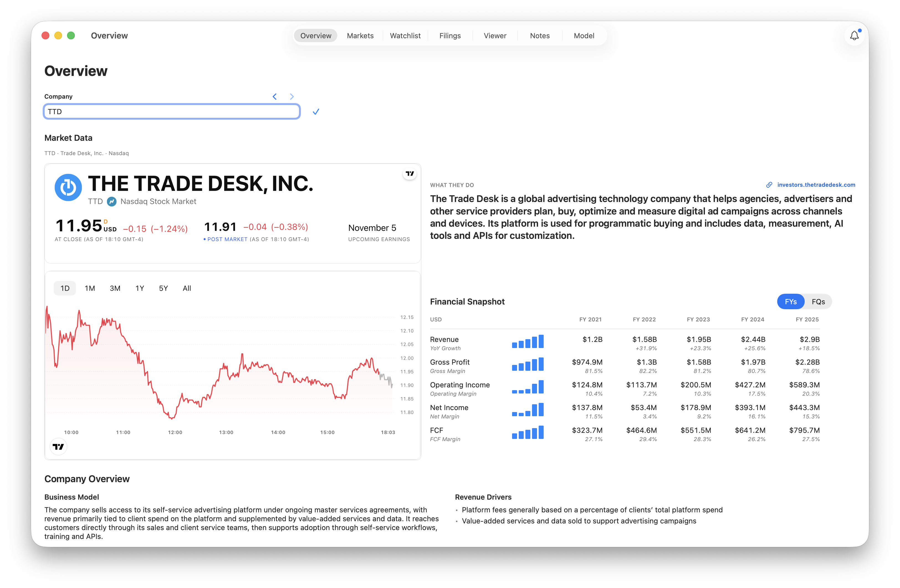Click the Net Income sparkline bars
The width and height of the screenshot is (900, 588).
[528, 410]
